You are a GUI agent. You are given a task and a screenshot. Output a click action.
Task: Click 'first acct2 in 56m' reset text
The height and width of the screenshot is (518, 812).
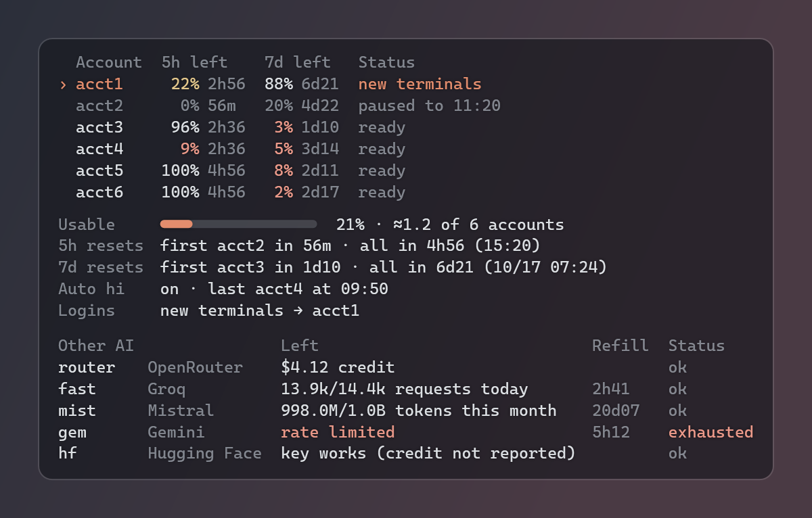click(246, 246)
